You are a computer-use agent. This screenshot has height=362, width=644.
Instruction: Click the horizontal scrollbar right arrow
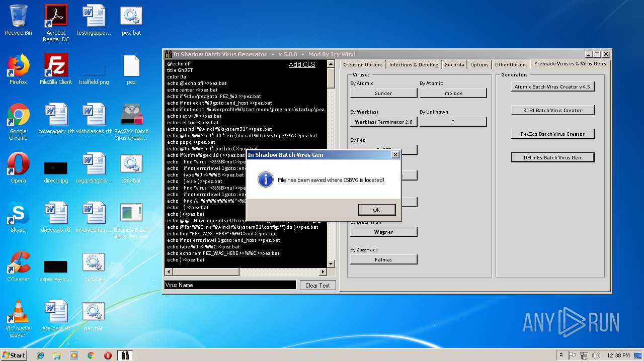tap(323, 271)
